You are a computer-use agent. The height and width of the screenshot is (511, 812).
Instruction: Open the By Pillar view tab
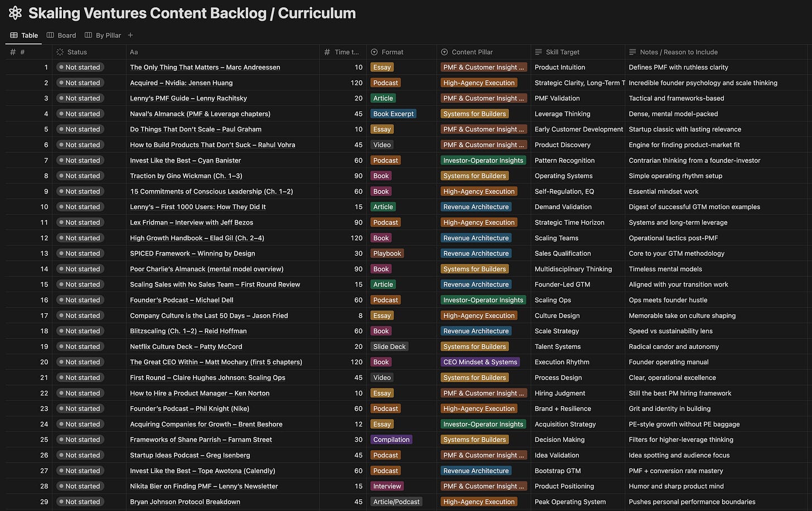click(103, 35)
